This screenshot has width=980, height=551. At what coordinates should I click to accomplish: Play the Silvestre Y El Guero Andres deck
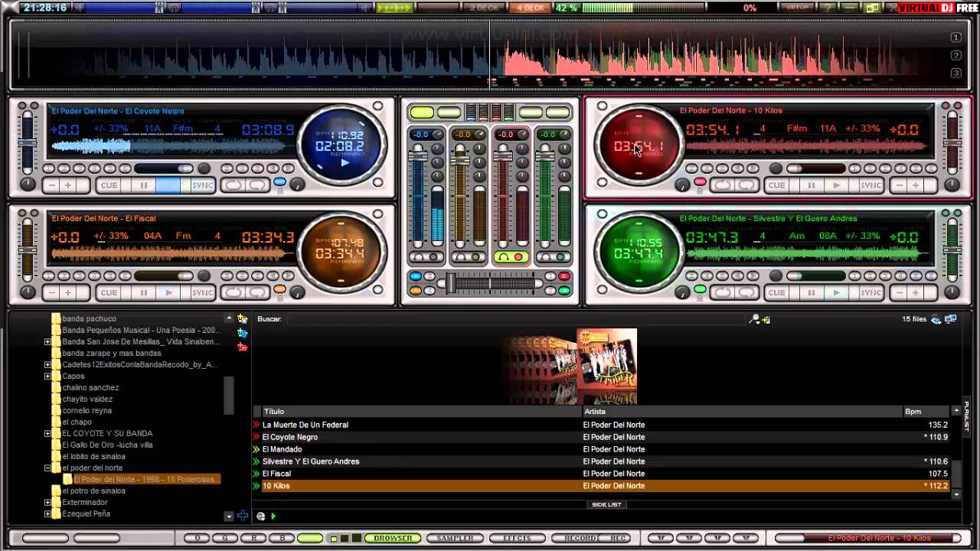click(x=836, y=292)
